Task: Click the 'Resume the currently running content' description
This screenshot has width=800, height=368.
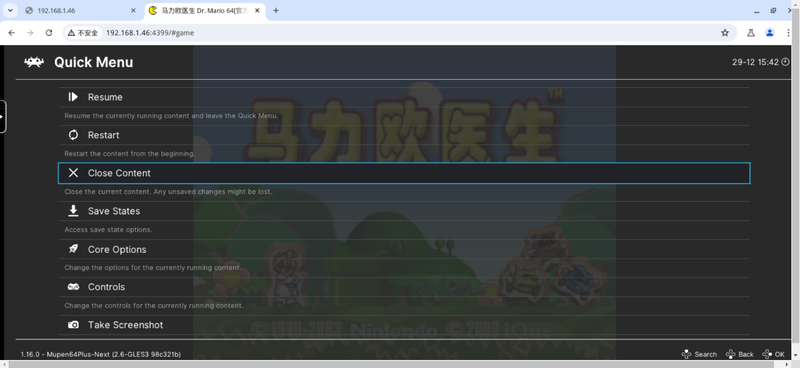Action: click(x=171, y=116)
